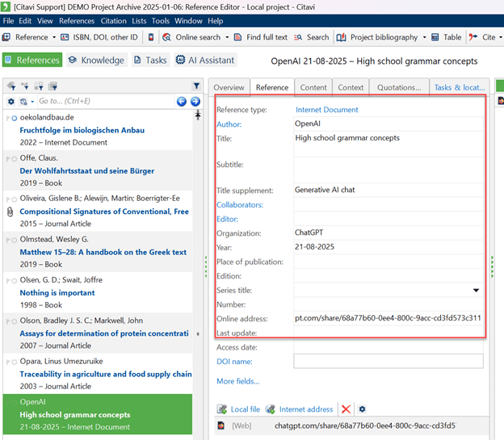
Task: Toggle read status circle for Offe, Claus
Action: coord(15,159)
